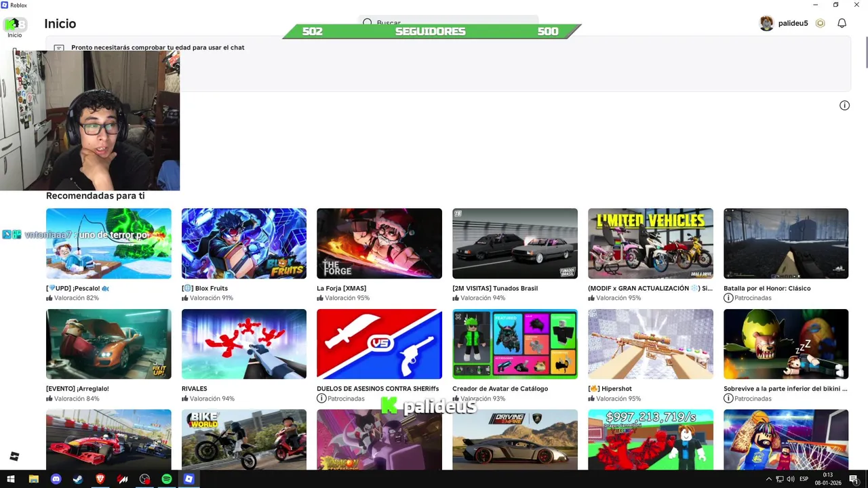Show hidden system tray icons
The height and width of the screenshot is (488, 868).
(768, 479)
